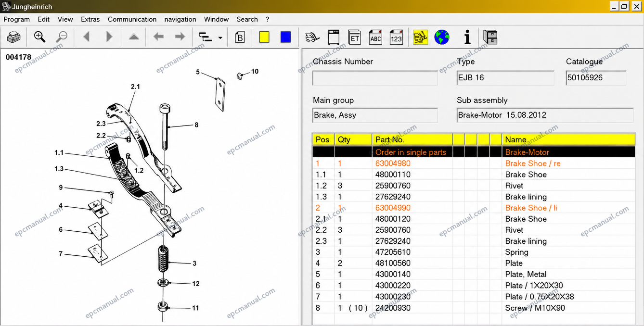This screenshot has width=644, height=326.
Task: Select 'Screw / M10X90' name
Action: tap(535, 308)
